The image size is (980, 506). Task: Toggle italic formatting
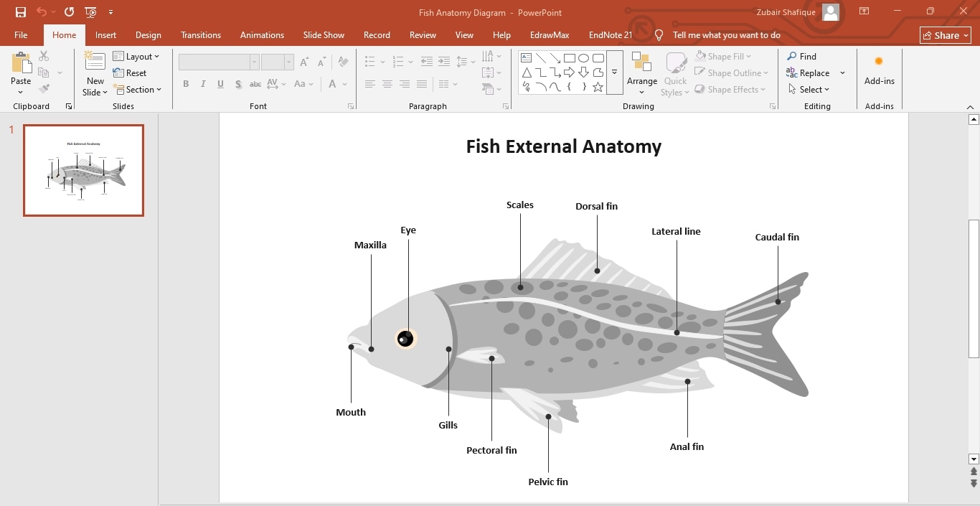point(202,84)
